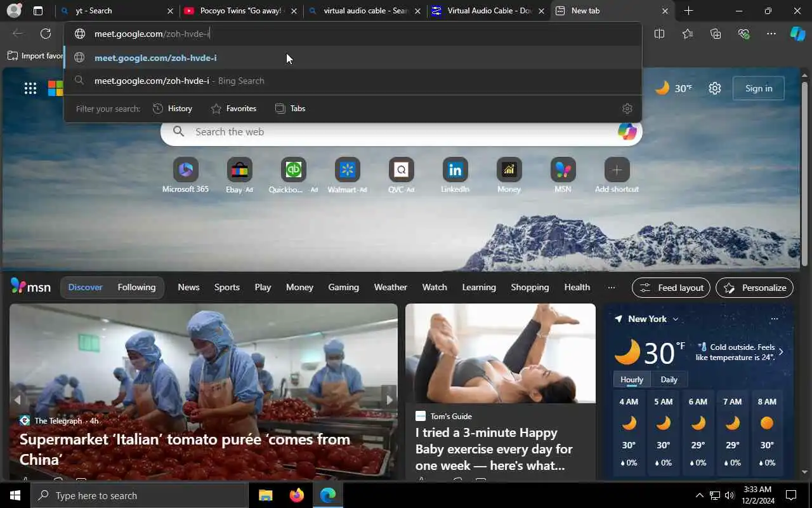Switch to the yt - Search tab
Screen dimensions: 812x508
tap(117, 11)
